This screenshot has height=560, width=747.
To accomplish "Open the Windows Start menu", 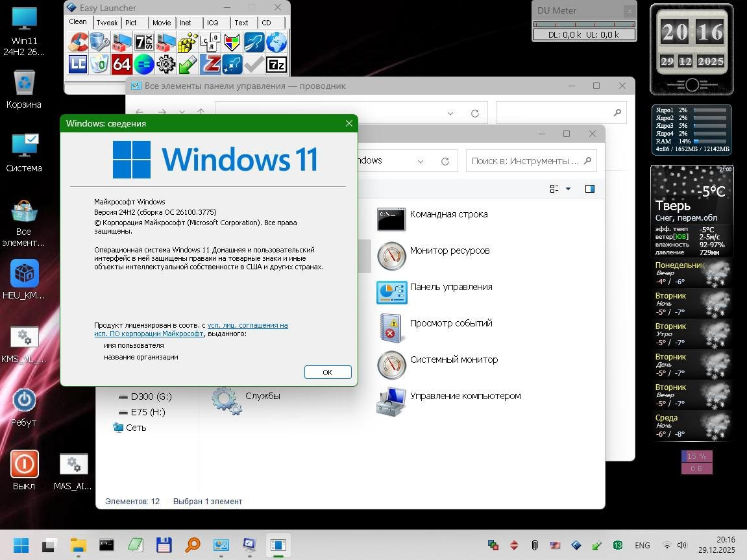I will (21, 545).
